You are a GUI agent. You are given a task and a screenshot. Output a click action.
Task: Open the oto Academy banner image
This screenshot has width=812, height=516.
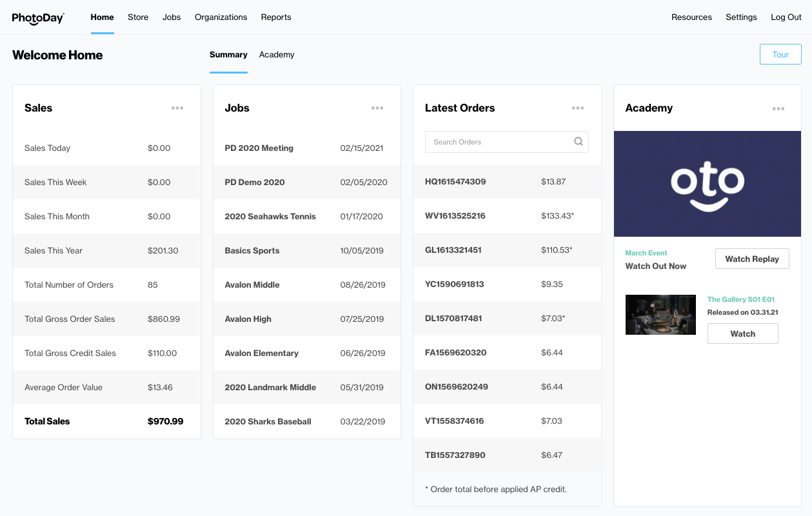pyautogui.click(x=708, y=184)
